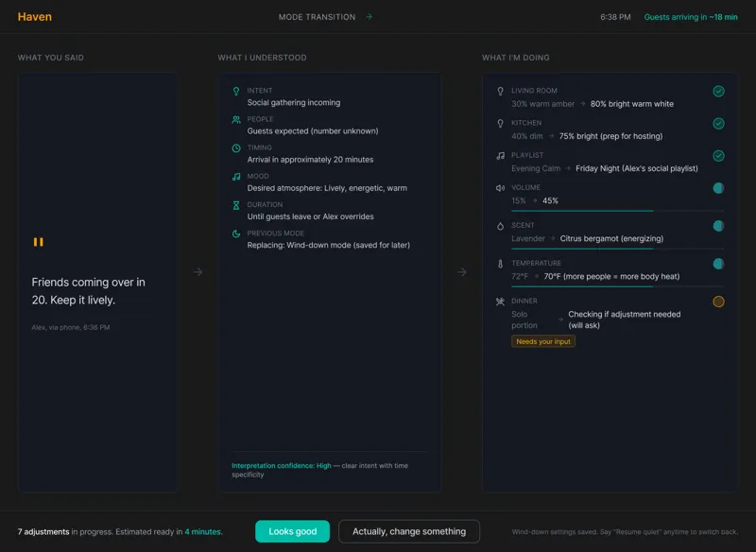Image resolution: width=756 pixels, height=552 pixels.
Task: Click the Timing clock icon
Action: pyautogui.click(x=236, y=148)
